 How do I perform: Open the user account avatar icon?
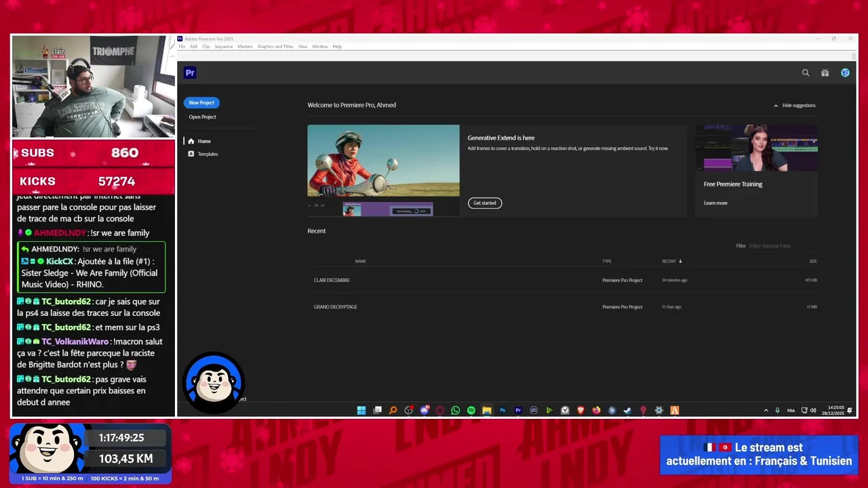pyautogui.click(x=845, y=73)
